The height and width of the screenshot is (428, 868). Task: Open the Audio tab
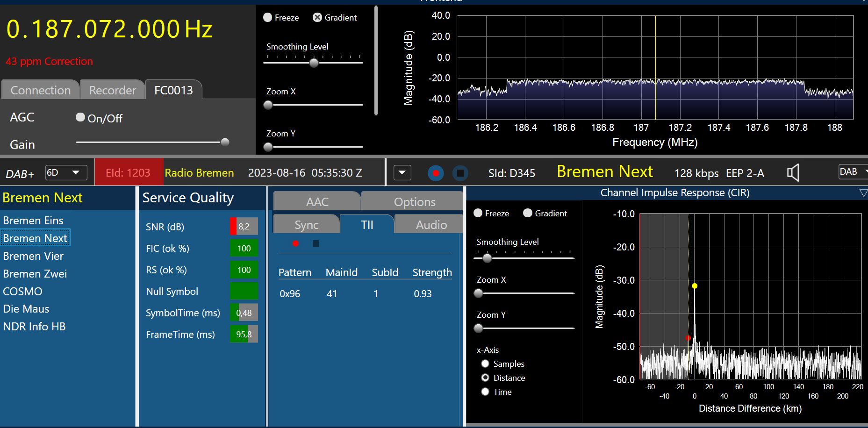[431, 225]
